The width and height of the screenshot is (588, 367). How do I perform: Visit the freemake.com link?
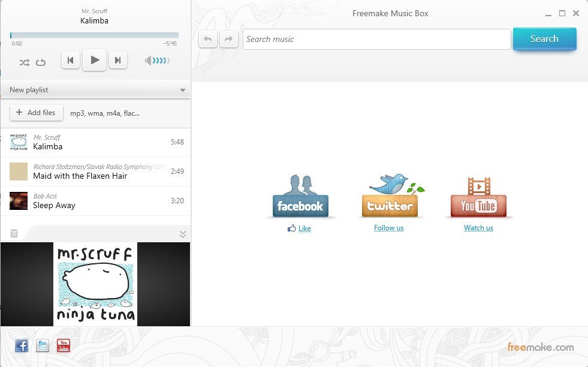click(x=541, y=347)
